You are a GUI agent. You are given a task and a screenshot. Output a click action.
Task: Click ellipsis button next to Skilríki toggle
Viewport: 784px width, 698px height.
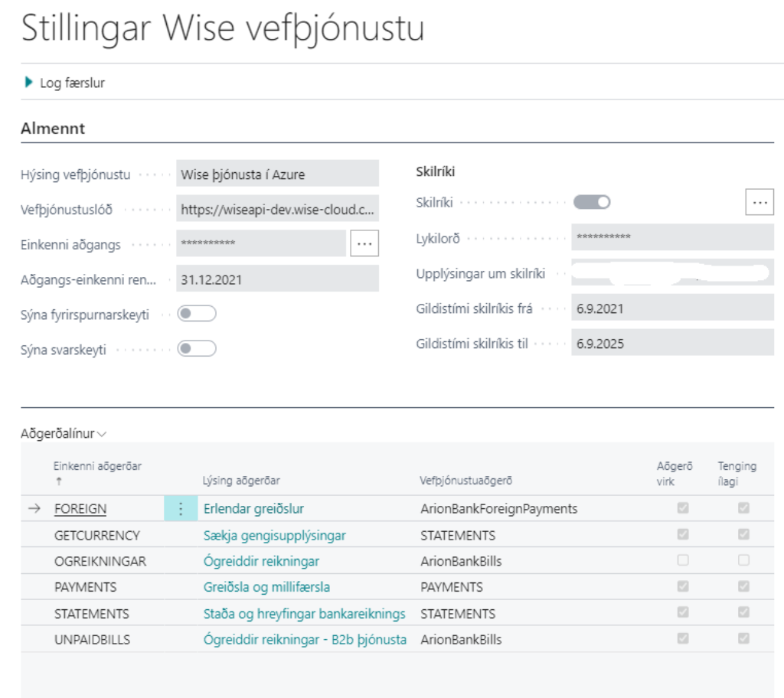[759, 202]
